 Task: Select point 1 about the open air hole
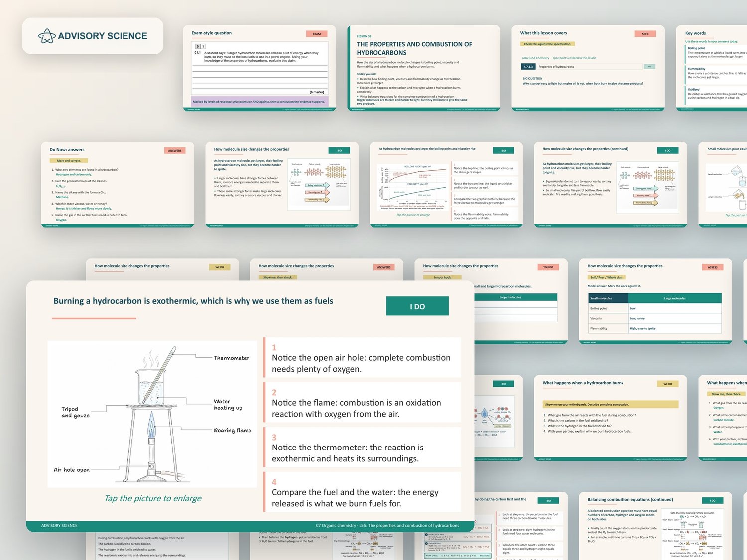pyautogui.click(x=363, y=358)
